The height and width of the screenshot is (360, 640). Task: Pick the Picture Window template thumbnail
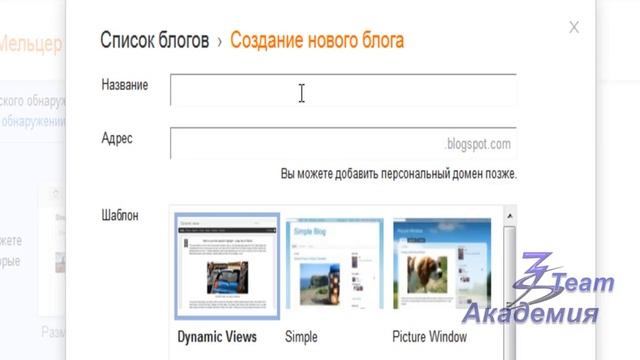442,264
